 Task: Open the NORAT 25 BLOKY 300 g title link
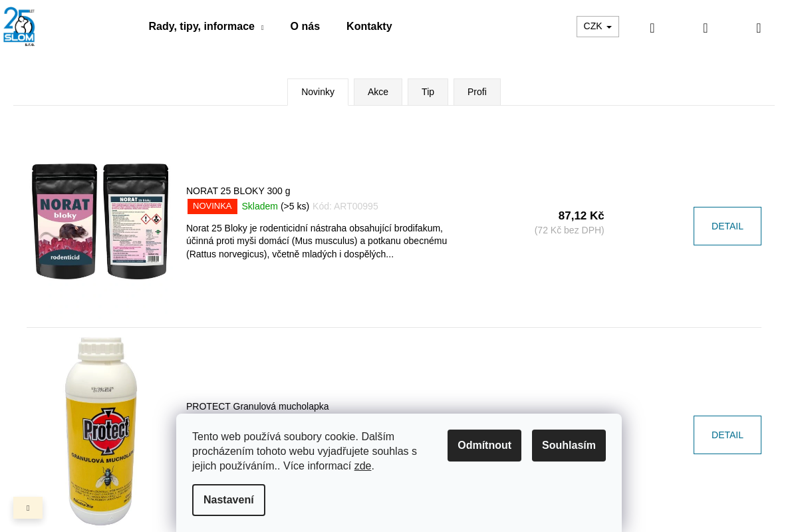click(x=238, y=191)
